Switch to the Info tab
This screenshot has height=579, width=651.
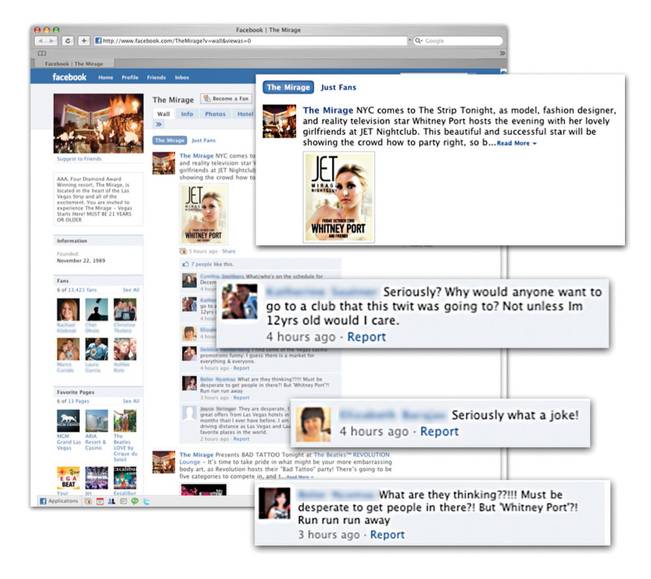tap(187, 114)
